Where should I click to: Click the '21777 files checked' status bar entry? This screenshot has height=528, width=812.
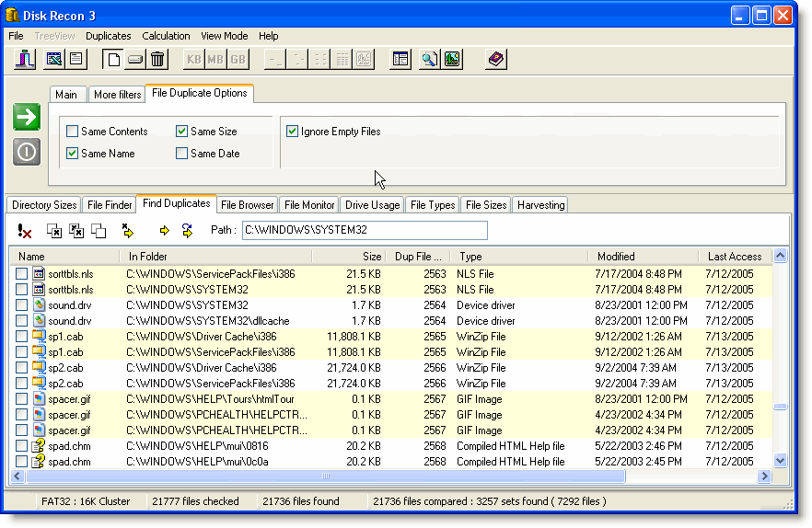[195, 501]
